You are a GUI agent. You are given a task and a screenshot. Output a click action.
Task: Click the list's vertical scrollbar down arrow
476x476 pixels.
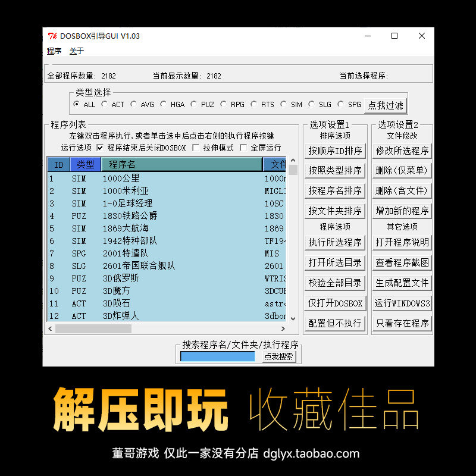click(293, 320)
